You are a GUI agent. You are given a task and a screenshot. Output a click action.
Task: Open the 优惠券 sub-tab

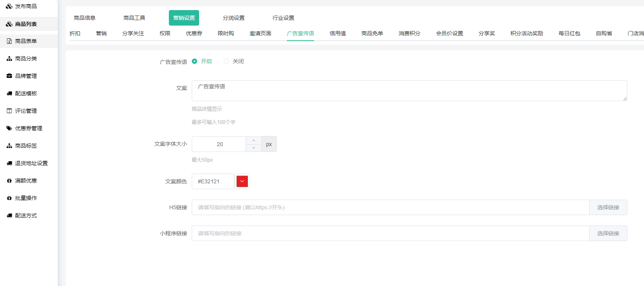[x=194, y=33]
